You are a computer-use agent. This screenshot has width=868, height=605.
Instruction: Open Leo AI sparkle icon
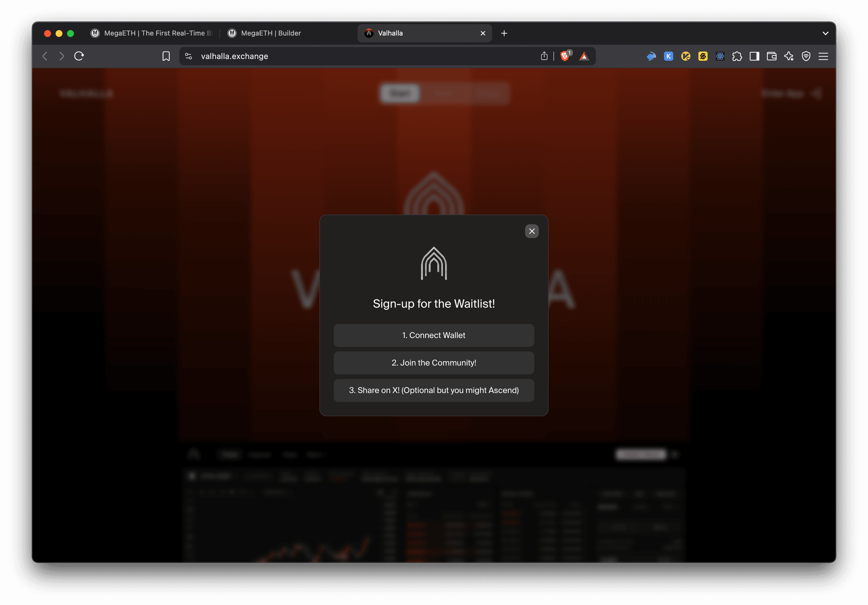pyautogui.click(x=789, y=56)
